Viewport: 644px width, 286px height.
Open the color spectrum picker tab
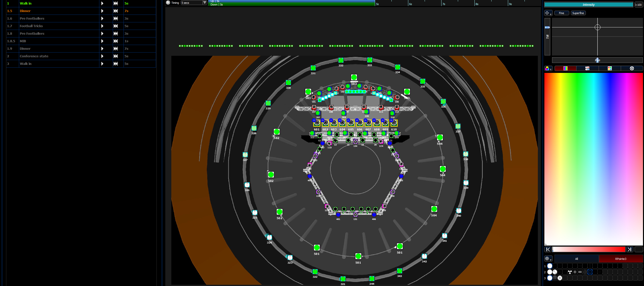click(x=565, y=68)
